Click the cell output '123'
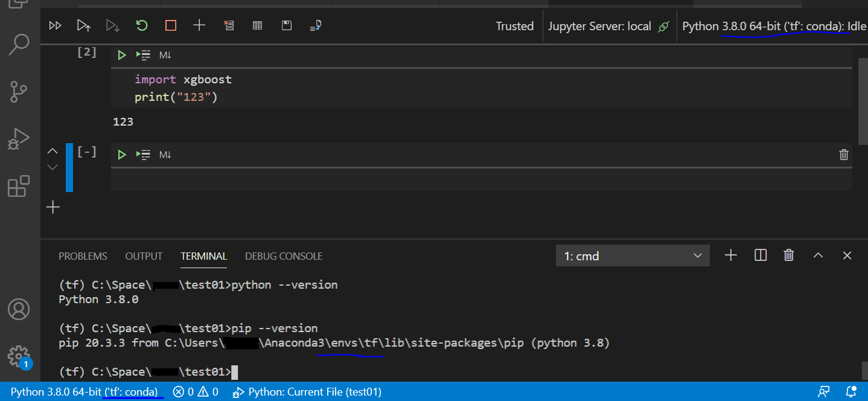This screenshot has height=401, width=868. tap(123, 121)
